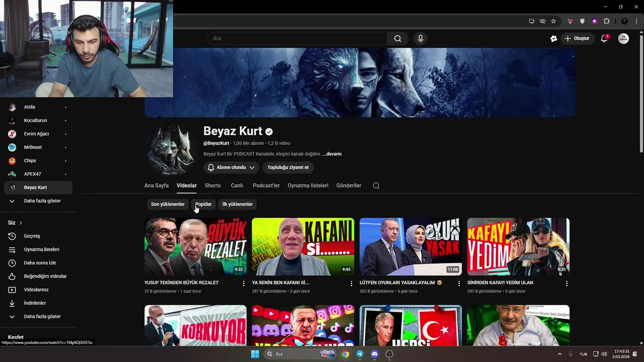The height and width of the screenshot is (362, 644).
Task: Open Oynatma listeleri in sidebar
Action: tap(38, 249)
